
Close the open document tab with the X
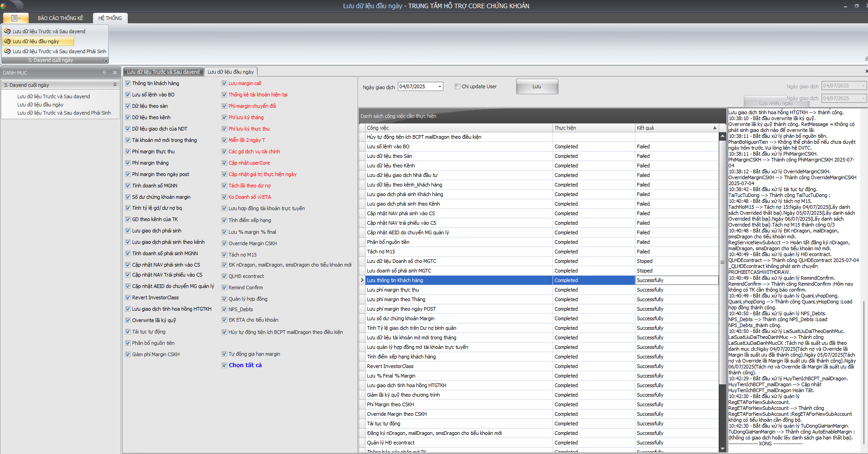pyautogui.click(x=866, y=71)
